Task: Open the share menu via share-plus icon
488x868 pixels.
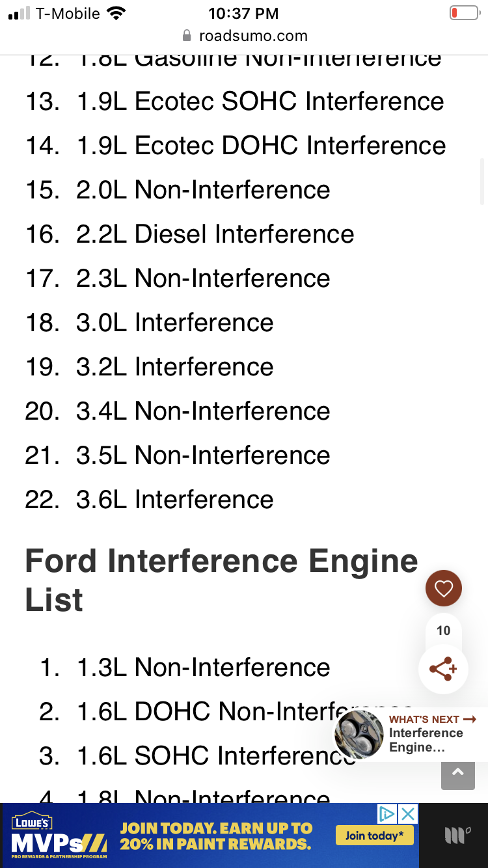Action: click(443, 669)
